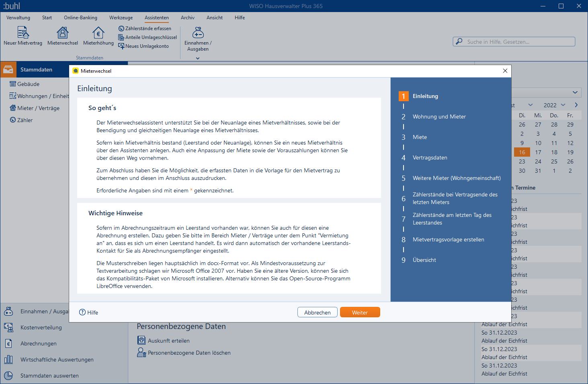This screenshot has width=588, height=384.
Task: Close the Mieterwechsel dialog
Action: 505,71
